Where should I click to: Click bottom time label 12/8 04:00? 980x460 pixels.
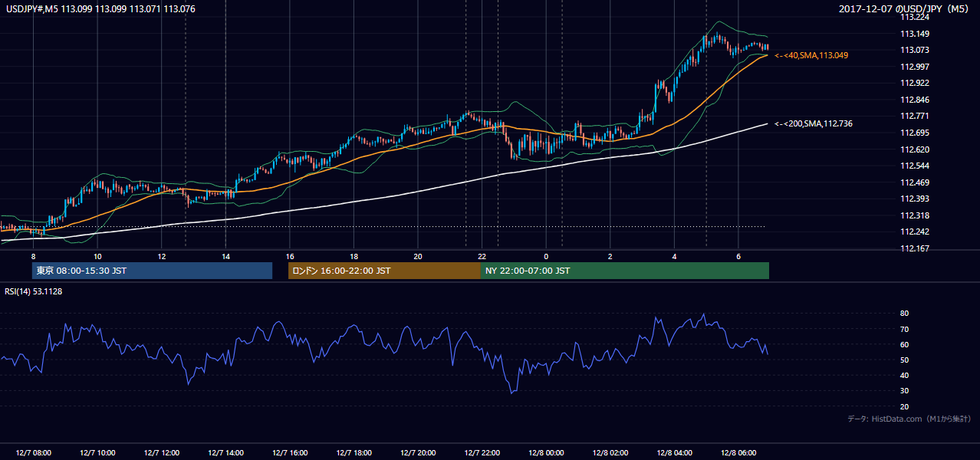[x=674, y=453]
